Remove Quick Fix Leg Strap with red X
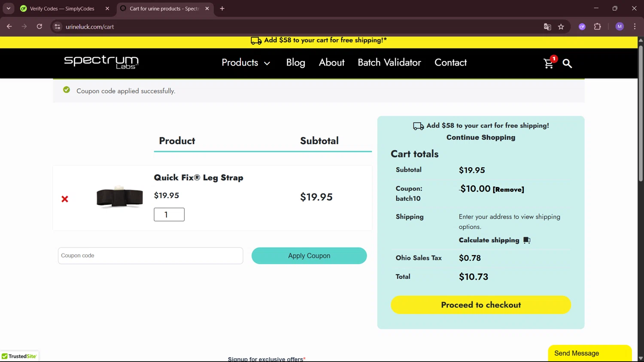644x362 pixels. coord(65,199)
